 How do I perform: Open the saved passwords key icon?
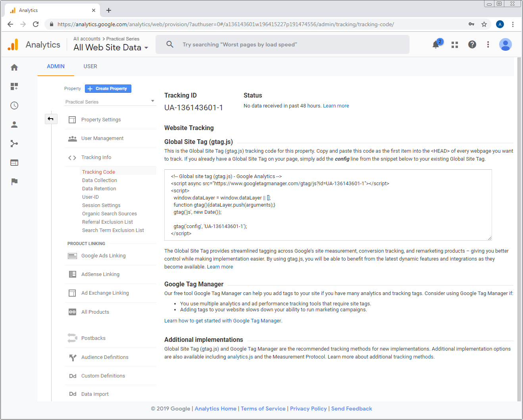(471, 24)
